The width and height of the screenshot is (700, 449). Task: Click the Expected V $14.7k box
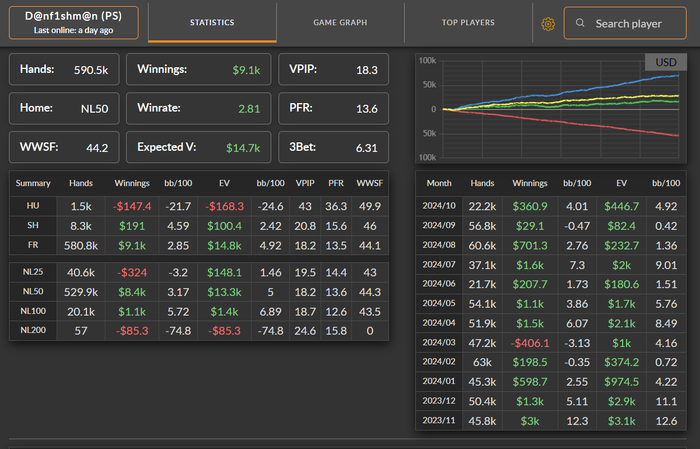pos(199,147)
